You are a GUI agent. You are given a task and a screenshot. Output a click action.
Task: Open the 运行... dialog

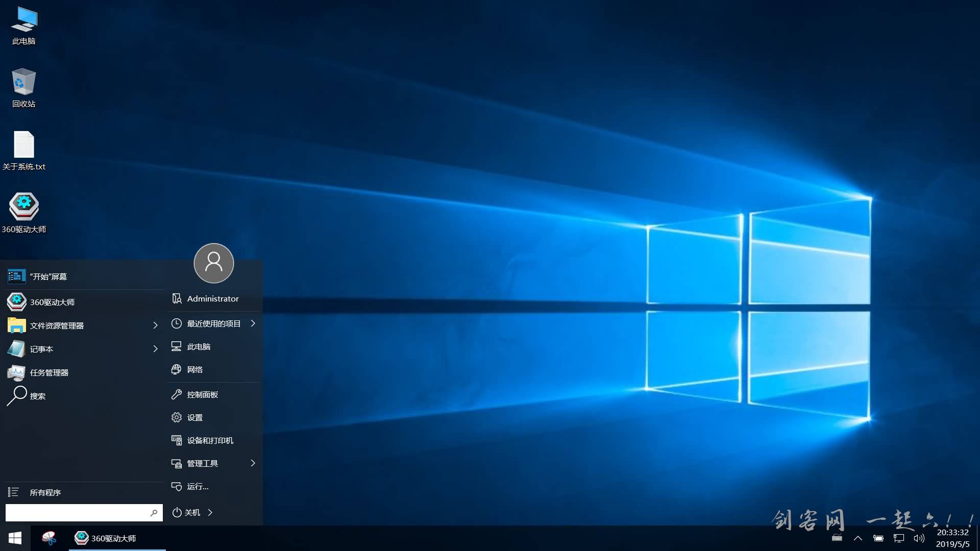click(214, 486)
